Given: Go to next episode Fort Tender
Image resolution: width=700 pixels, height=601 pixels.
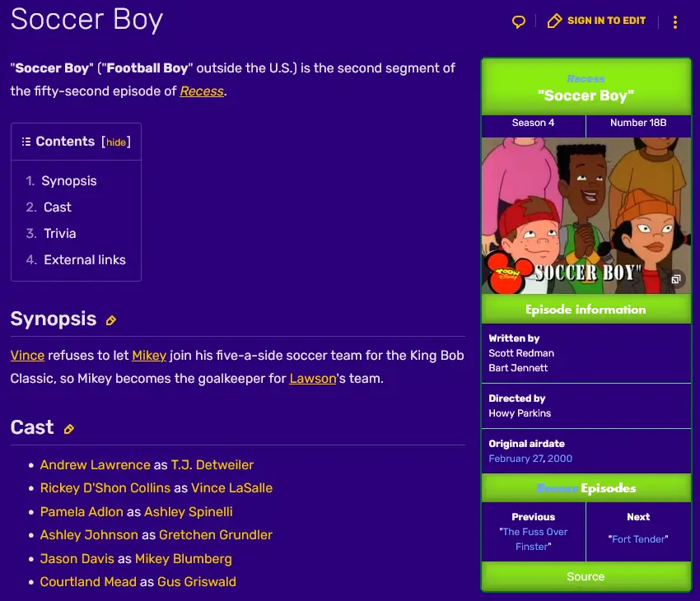Looking at the screenshot, I should pos(638,539).
